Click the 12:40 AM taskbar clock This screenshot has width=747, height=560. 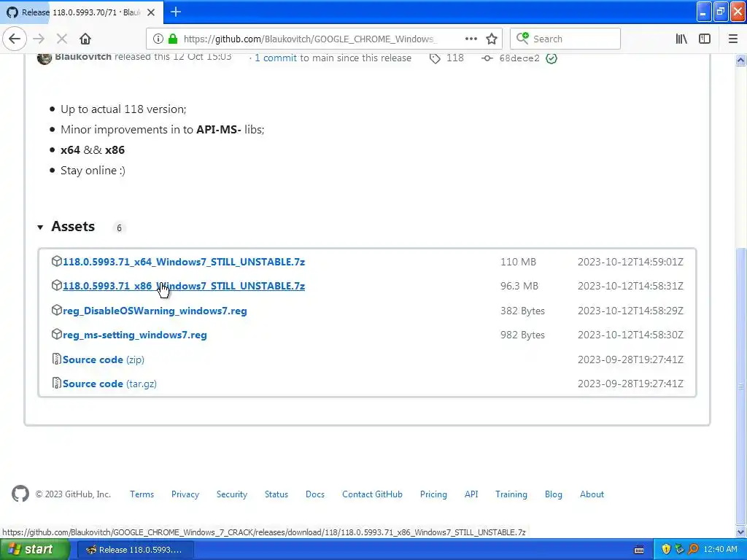click(x=720, y=550)
